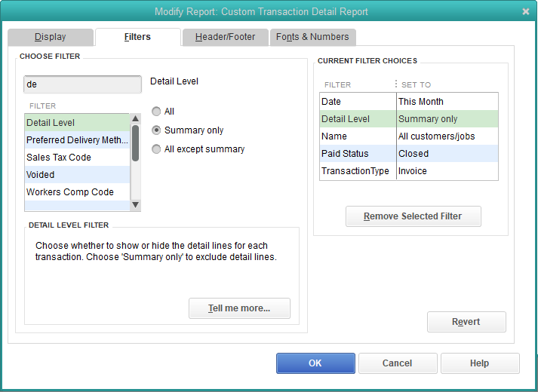The image size is (538, 392).
Task: Open the Header/Footer tab
Action: point(225,37)
